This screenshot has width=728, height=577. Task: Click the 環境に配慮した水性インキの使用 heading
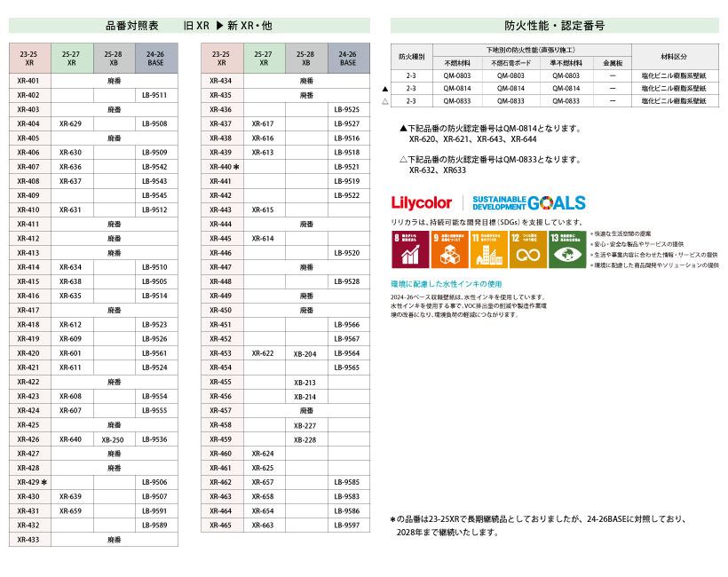tap(447, 284)
